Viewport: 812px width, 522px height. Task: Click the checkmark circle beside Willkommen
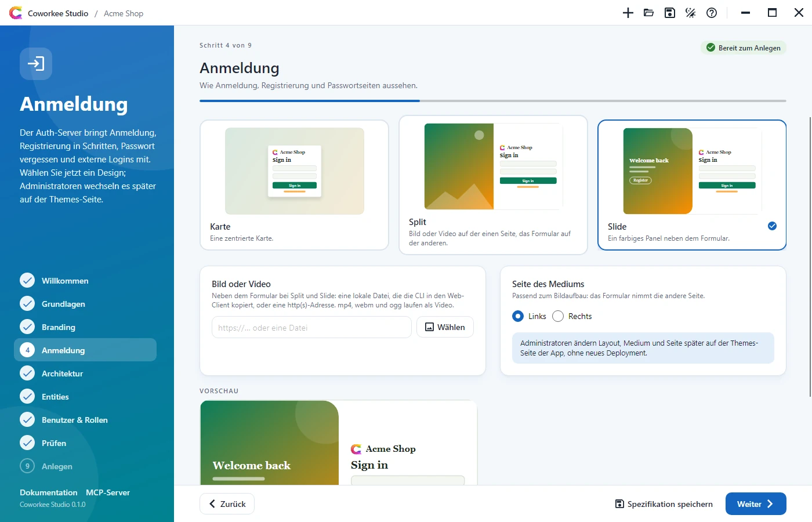coord(27,280)
